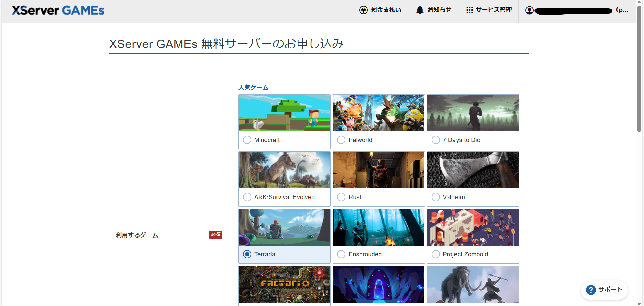Open the サポート help question-mark icon

pyautogui.click(x=591, y=290)
